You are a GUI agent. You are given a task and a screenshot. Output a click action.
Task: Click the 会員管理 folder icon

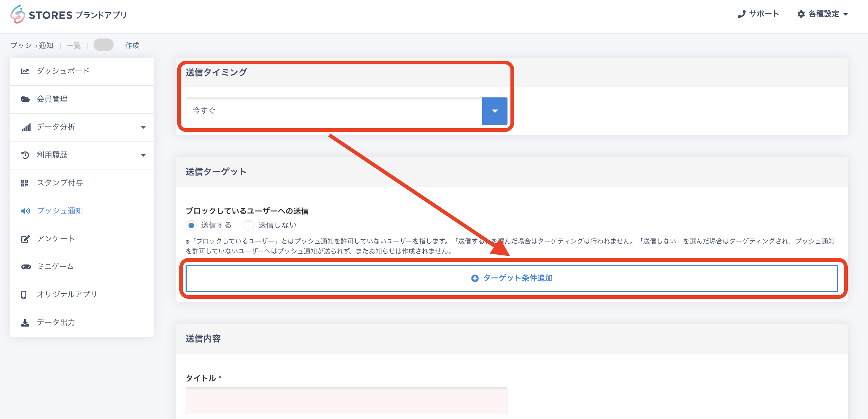[25, 99]
